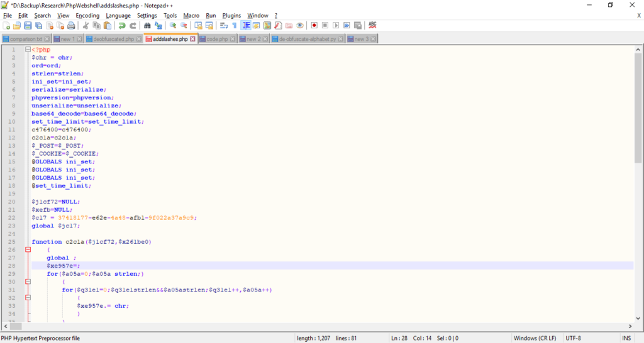Toggle show all characters pilcrow icon

[x=235, y=25]
